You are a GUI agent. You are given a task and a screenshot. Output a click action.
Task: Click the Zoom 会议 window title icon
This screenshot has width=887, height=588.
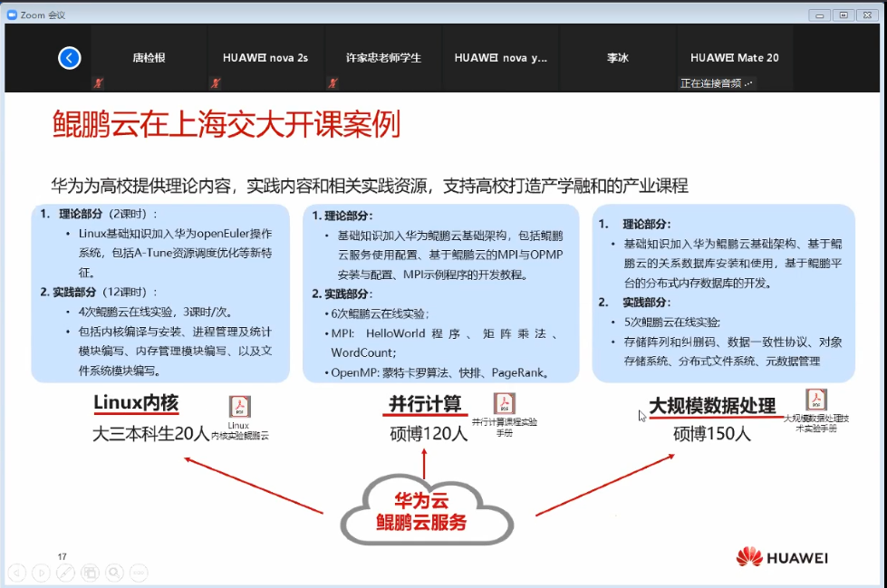coord(12,14)
